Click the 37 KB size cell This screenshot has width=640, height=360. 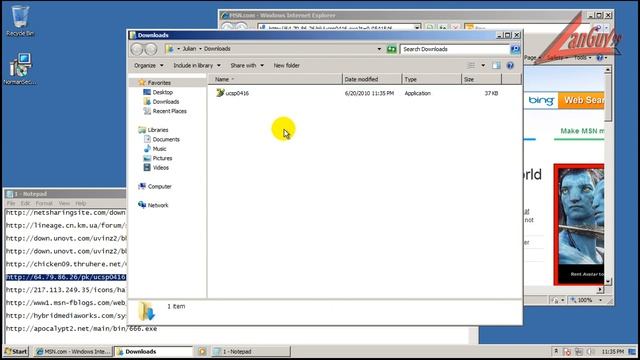491,93
